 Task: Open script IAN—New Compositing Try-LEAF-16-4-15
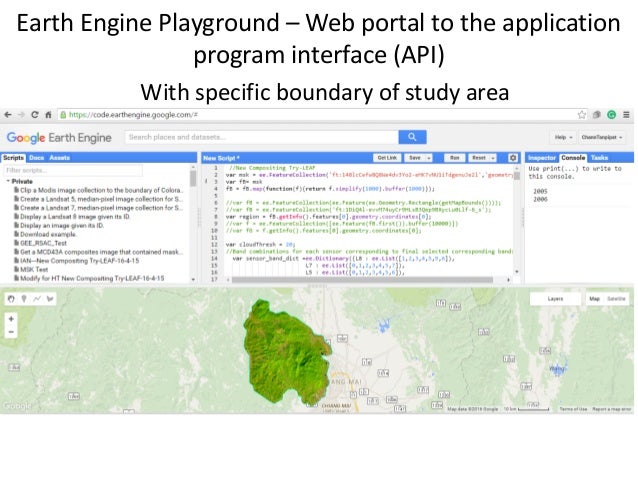click(76, 261)
